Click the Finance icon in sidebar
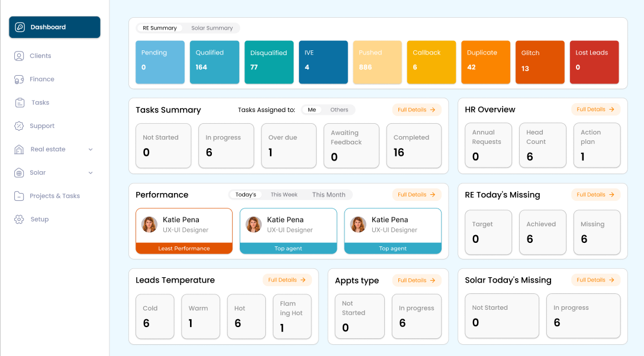Screen dimensions: 644x356 pos(19,79)
